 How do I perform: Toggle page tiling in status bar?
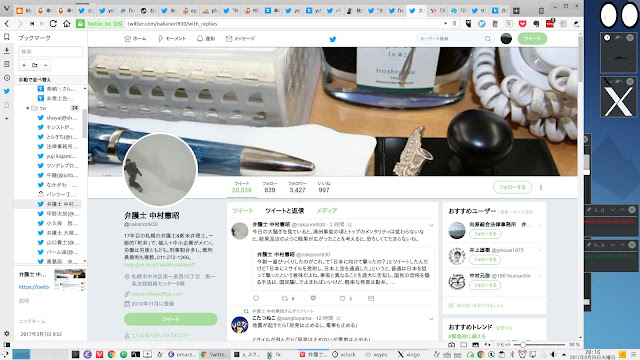pyautogui.click(x=463, y=345)
